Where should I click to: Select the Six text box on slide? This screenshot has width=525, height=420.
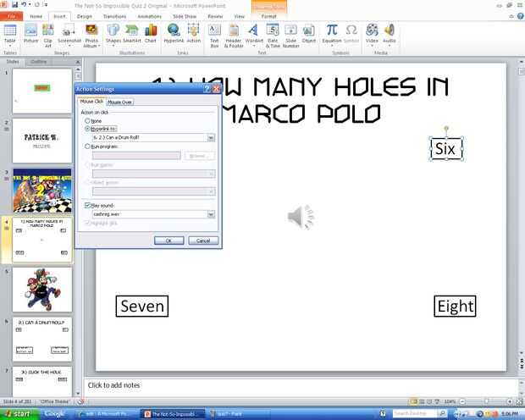pyautogui.click(x=445, y=148)
